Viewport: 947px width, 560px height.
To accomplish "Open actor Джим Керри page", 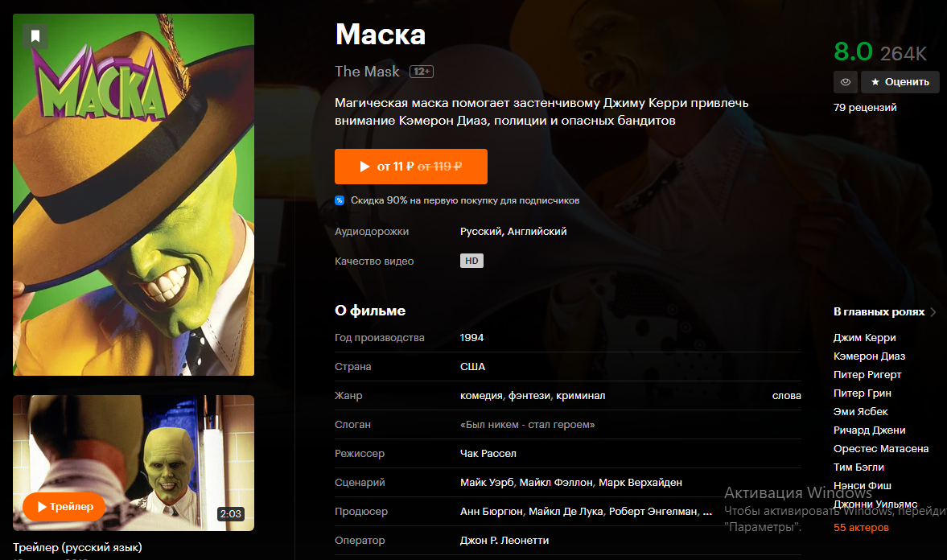I will pos(864,338).
